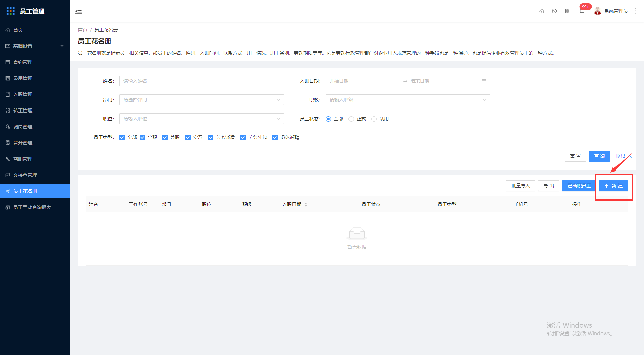
Task: Click the system administrator avatar
Action: point(597,11)
